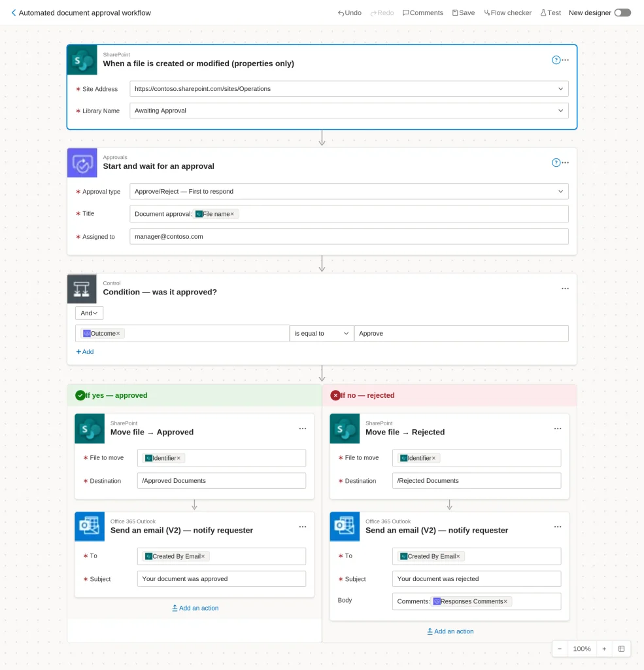Click the 'If no — rejected' branch header

coord(449,395)
